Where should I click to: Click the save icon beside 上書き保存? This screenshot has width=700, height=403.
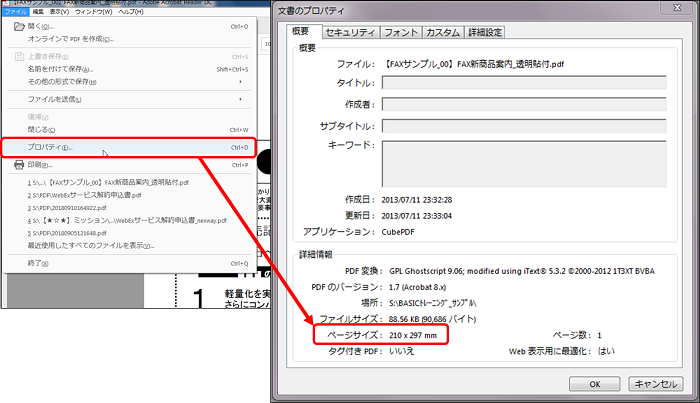click(x=19, y=56)
